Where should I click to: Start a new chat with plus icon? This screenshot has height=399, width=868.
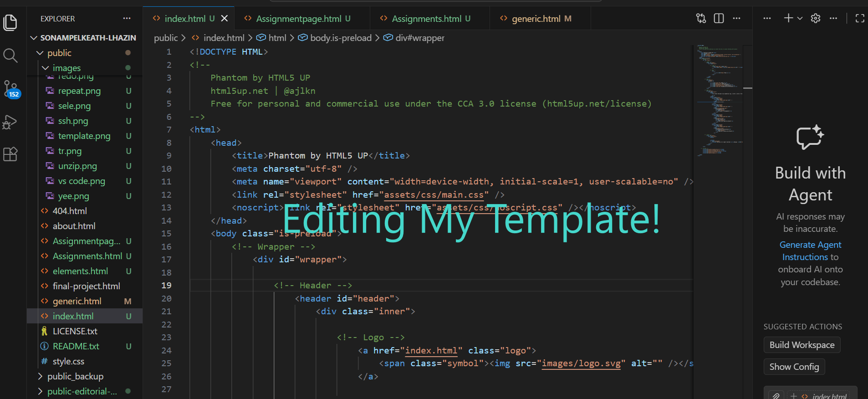click(x=788, y=18)
